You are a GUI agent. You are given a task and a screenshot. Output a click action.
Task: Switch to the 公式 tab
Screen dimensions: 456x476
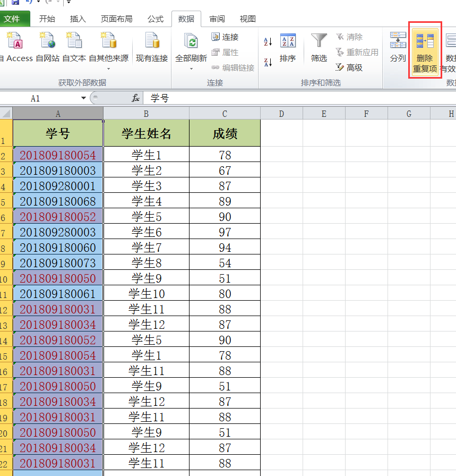click(x=156, y=19)
